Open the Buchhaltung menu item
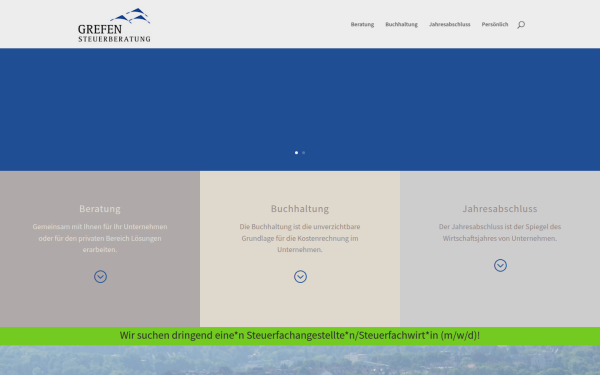Viewport: 600px width, 375px height. point(401,24)
